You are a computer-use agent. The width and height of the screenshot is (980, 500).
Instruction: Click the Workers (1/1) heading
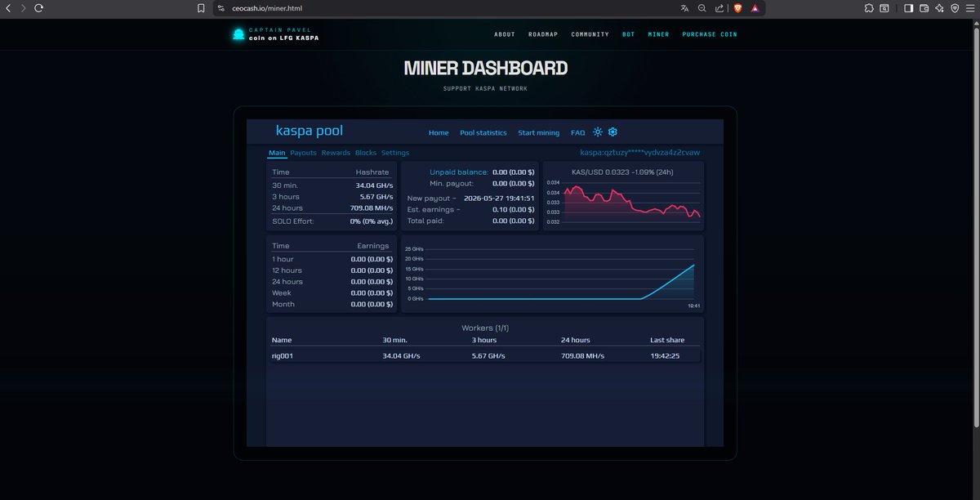click(x=485, y=328)
